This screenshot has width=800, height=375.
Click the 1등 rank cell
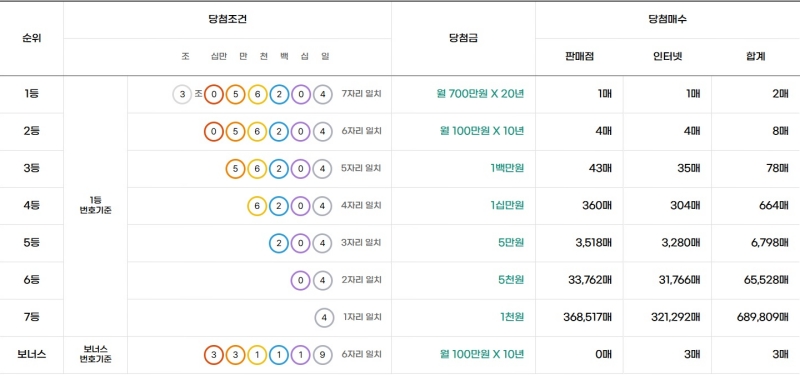pyautogui.click(x=31, y=94)
